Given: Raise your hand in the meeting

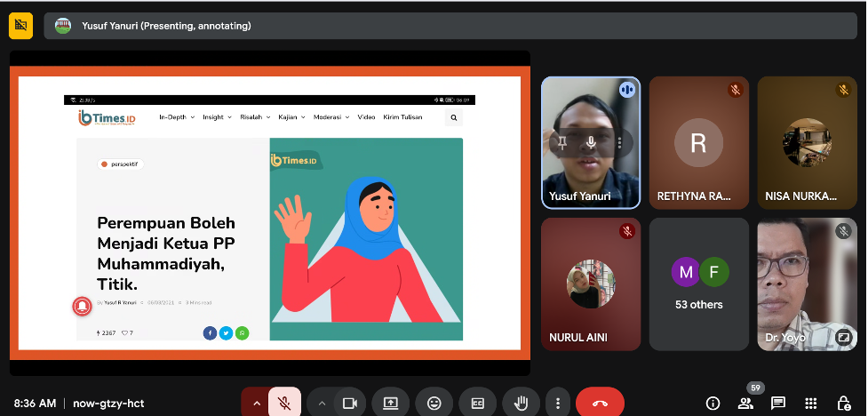Looking at the screenshot, I should (521, 403).
